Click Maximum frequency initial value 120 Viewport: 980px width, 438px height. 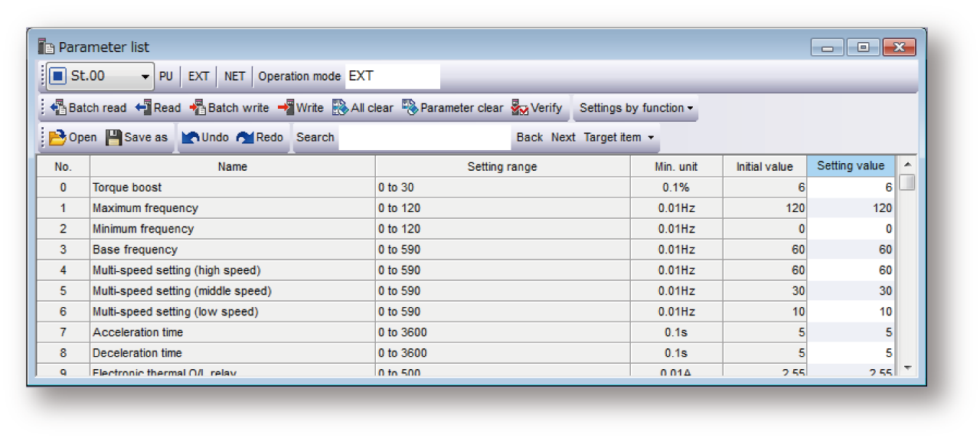[x=765, y=208]
